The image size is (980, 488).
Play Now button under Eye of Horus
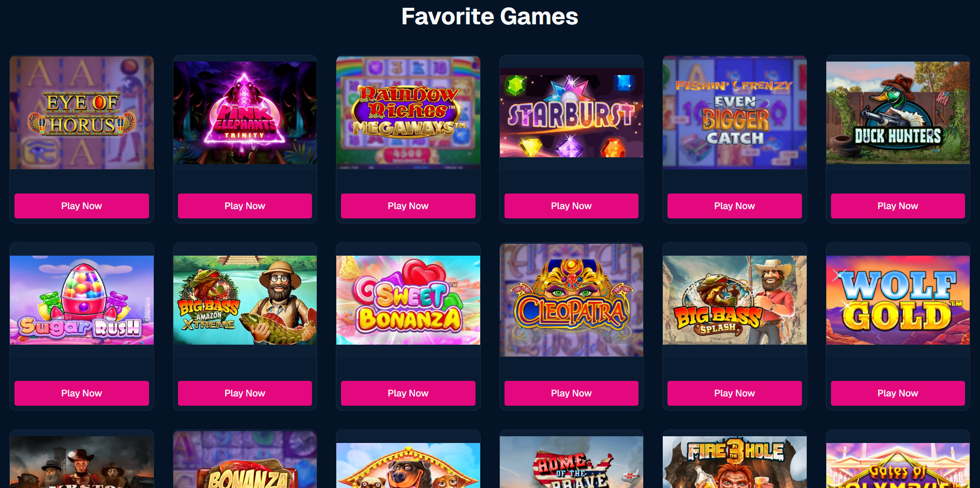point(82,206)
